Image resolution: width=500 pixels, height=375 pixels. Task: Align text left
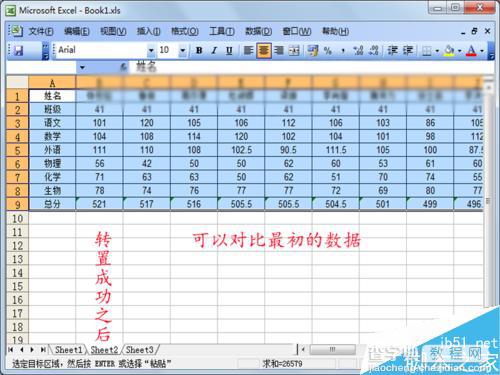tap(248, 51)
